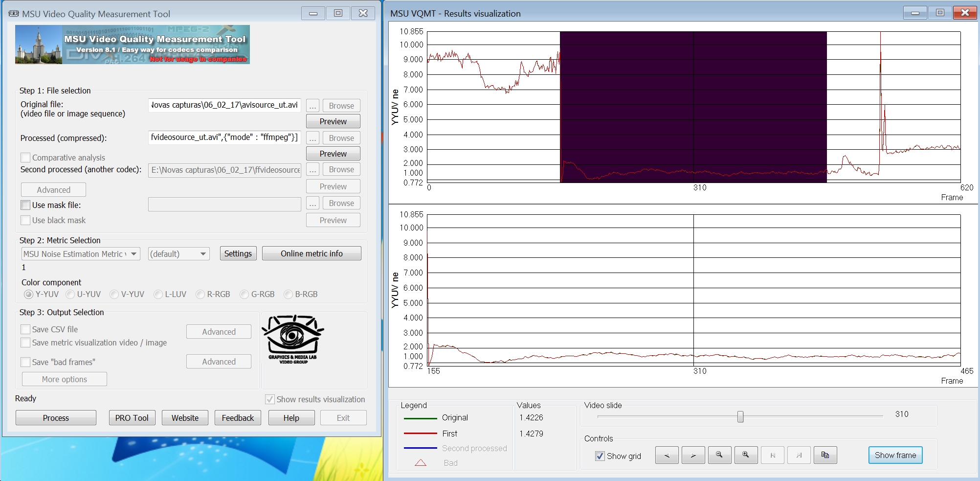
Task: Open the (default) metric variant dropdown
Action: 178,254
